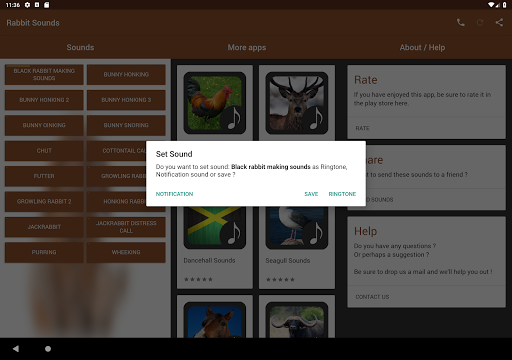Switch to the More apps tab
This screenshot has width=512, height=360.
247,47
